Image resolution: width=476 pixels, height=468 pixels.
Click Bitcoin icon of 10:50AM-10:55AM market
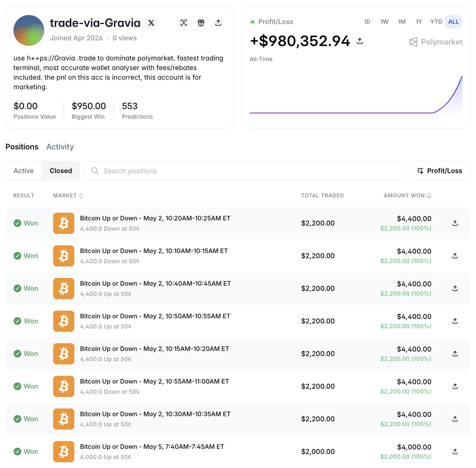[63, 321]
